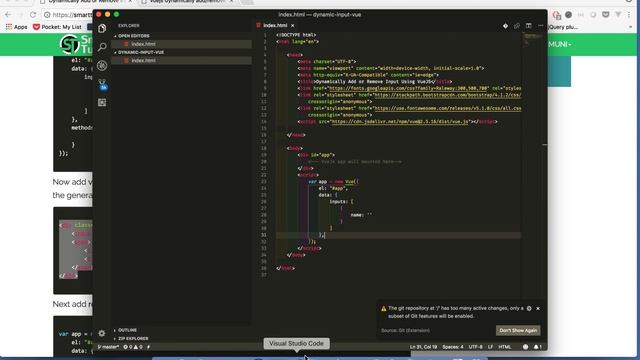Select index.html under DYNAMIC-INPUT-VUE
Screen dimensions: 640x360
182,60
